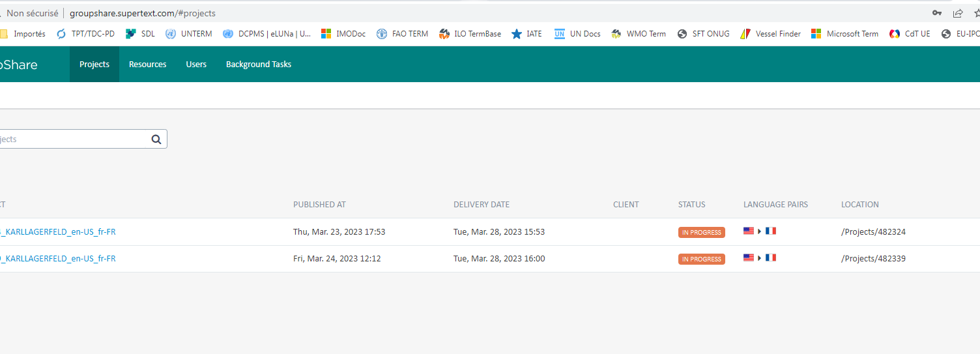Image resolution: width=980 pixels, height=354 pixels.
Task: Click published date Fri, Mar. 24, 2023 12:12
Action: (337, 259)
